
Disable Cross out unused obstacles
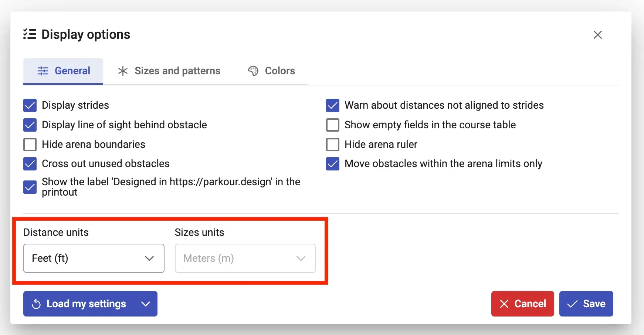coord(30,164)
